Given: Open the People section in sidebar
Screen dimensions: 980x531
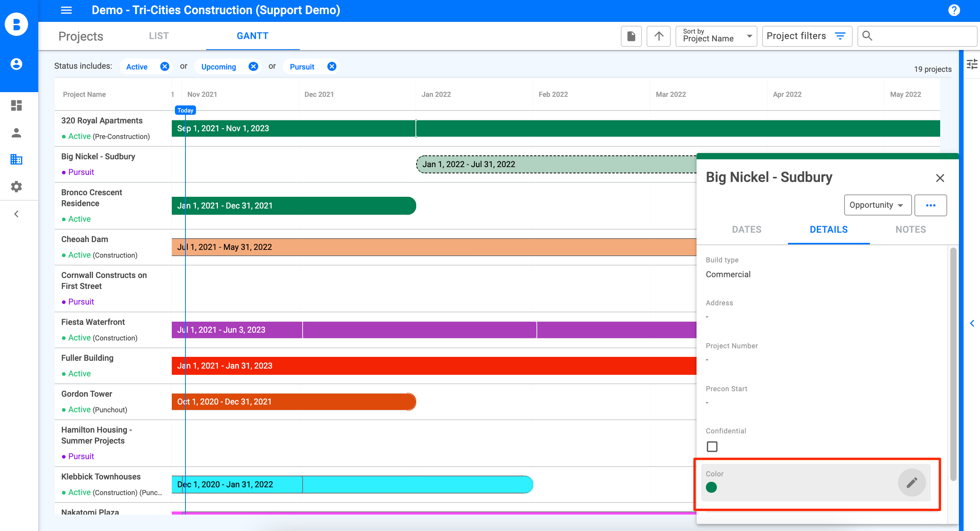Looking at the screenshot, I should (x=16, y=133).
